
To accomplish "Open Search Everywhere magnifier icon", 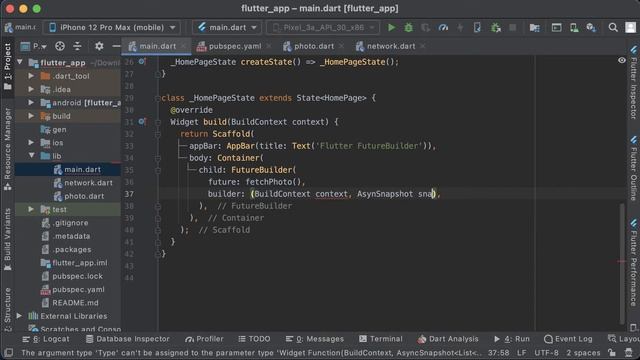I will point(613,27).
